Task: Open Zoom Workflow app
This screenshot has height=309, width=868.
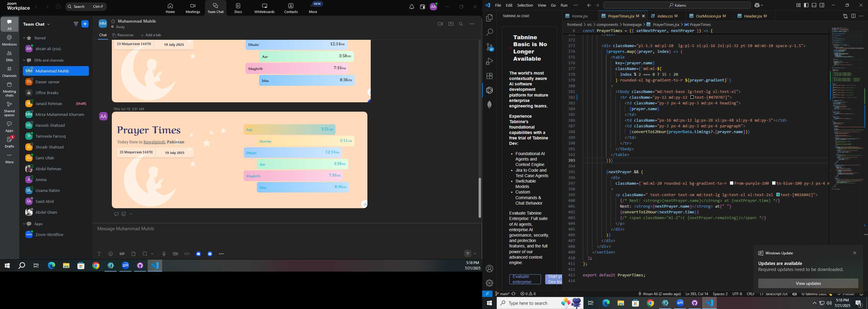Action: coord(56,235)
